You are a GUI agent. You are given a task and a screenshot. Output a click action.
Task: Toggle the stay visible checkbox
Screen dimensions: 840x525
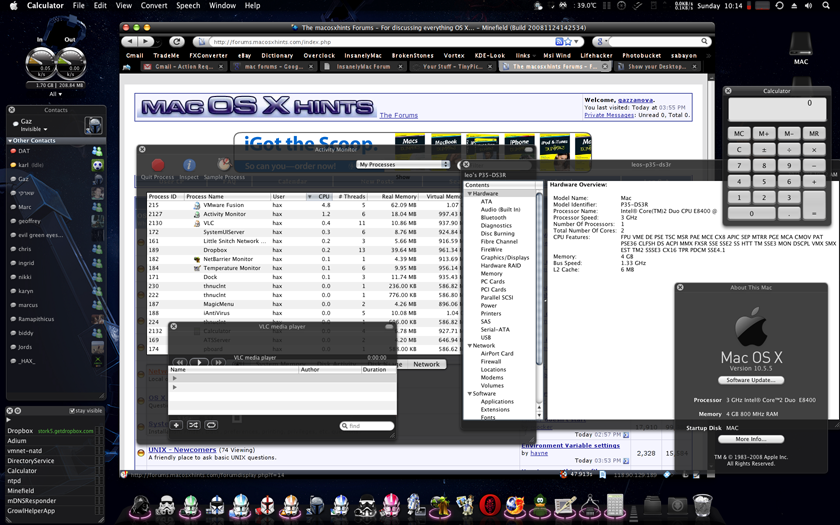click(x=72, y=411)
